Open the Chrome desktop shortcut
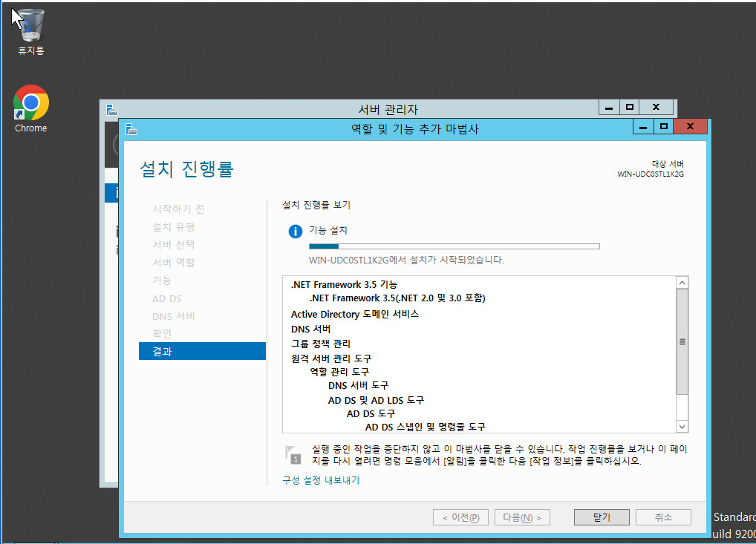Image resolution: width=756 pixels, height=544 pixels. (31, 109)
